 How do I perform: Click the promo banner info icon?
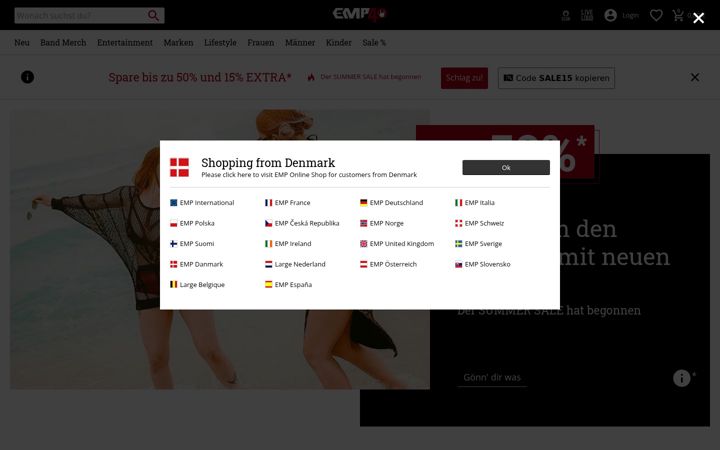click(x=28, y=77)
